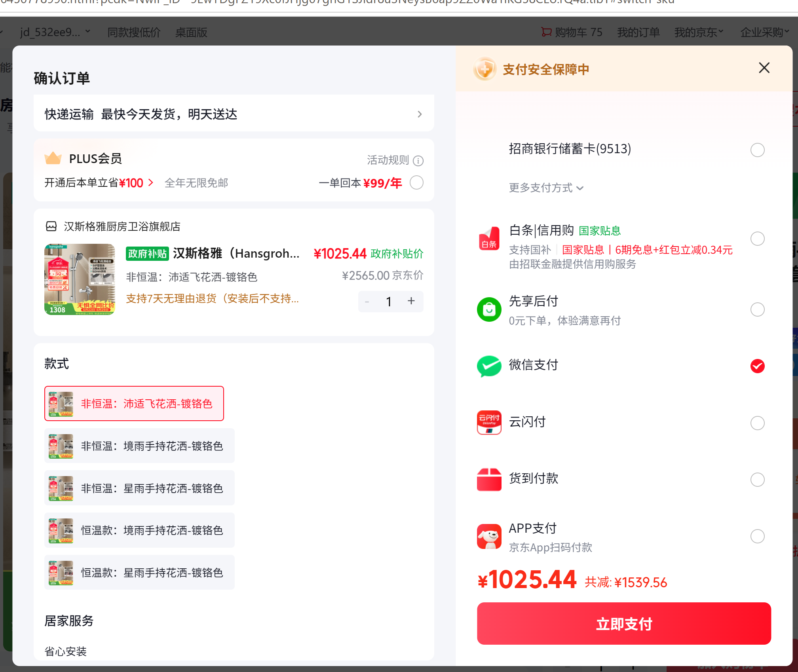This screenshot has height=672, width=798.
Task: Toggle the selected 微信支付 radio button
Action: tap(757, 366)
